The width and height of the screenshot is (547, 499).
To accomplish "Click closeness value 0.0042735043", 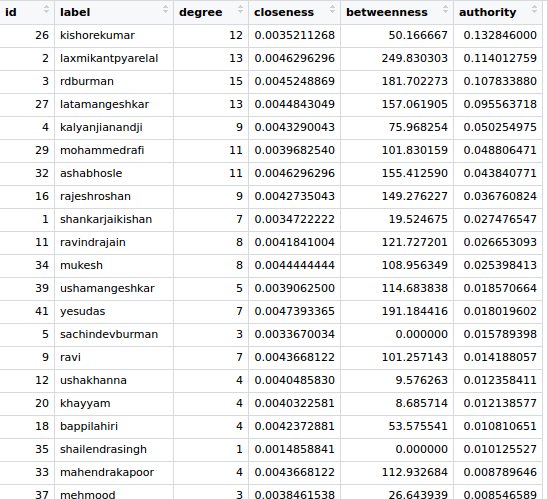I will tap(294, 196).
